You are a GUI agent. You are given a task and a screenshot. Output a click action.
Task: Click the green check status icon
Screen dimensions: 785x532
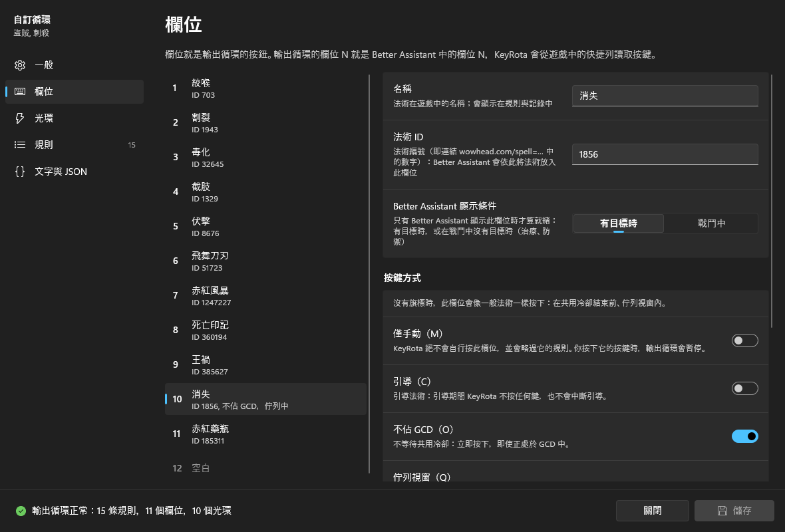[21, 511]
